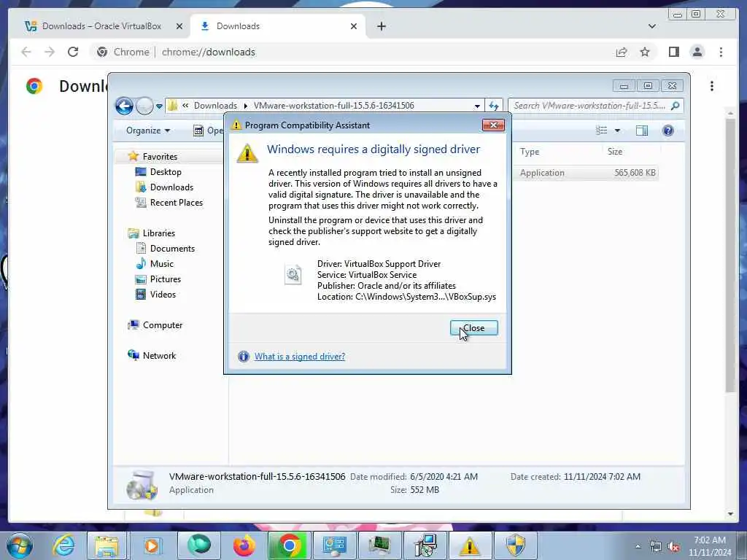Click the Chrome page vertical scrollbar

(731, 254)
